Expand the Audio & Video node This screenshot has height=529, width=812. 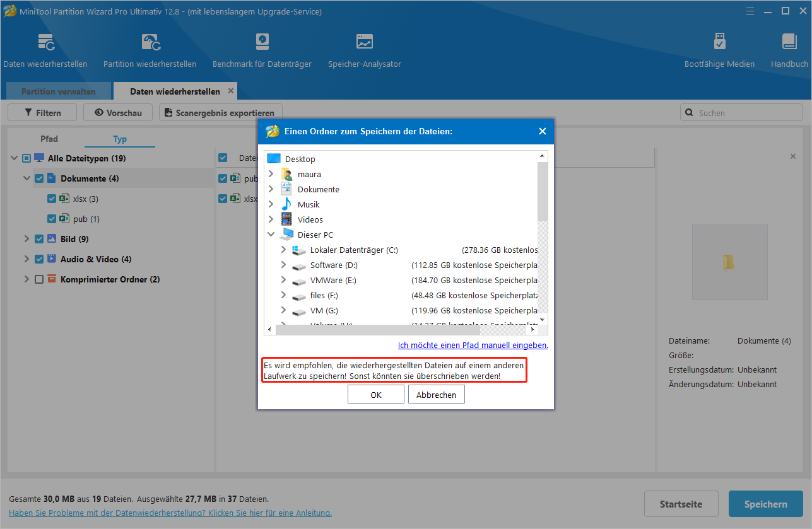(27, 259)
